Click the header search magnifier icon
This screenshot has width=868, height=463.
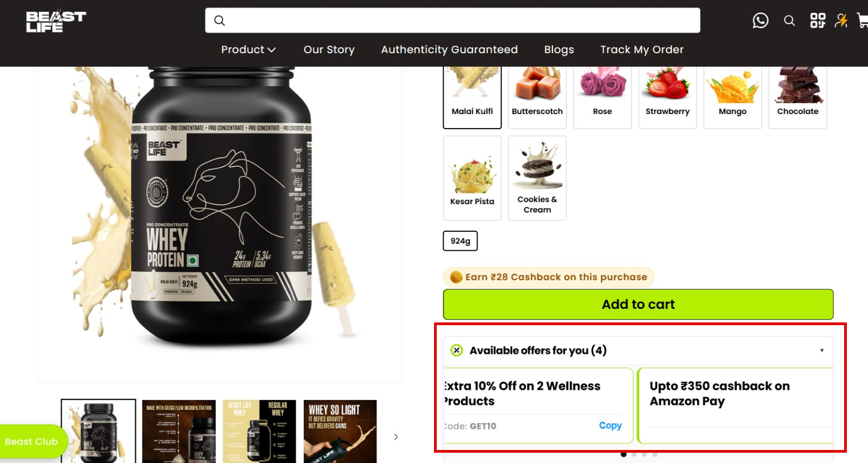point(789,21)
